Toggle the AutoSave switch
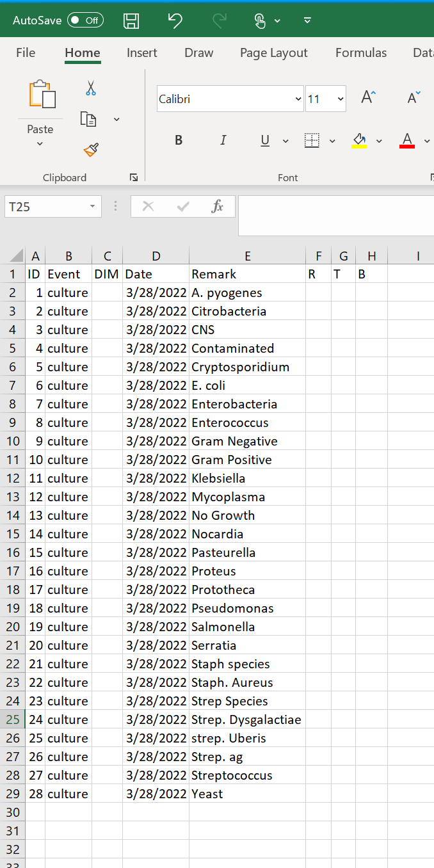434x868 pixels. pos(86,20)
